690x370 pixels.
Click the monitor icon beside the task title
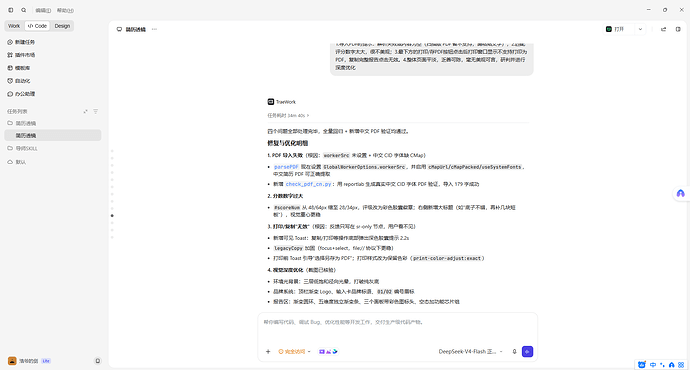(119, 29)
